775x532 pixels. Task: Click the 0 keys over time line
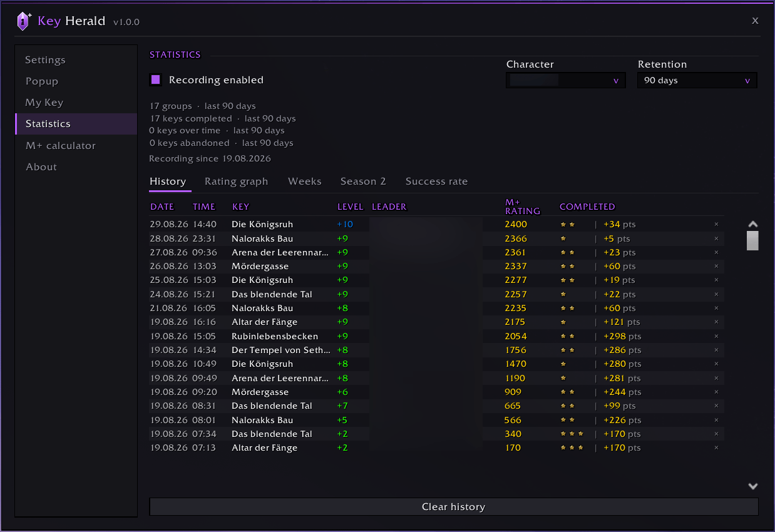click(217, 130)
